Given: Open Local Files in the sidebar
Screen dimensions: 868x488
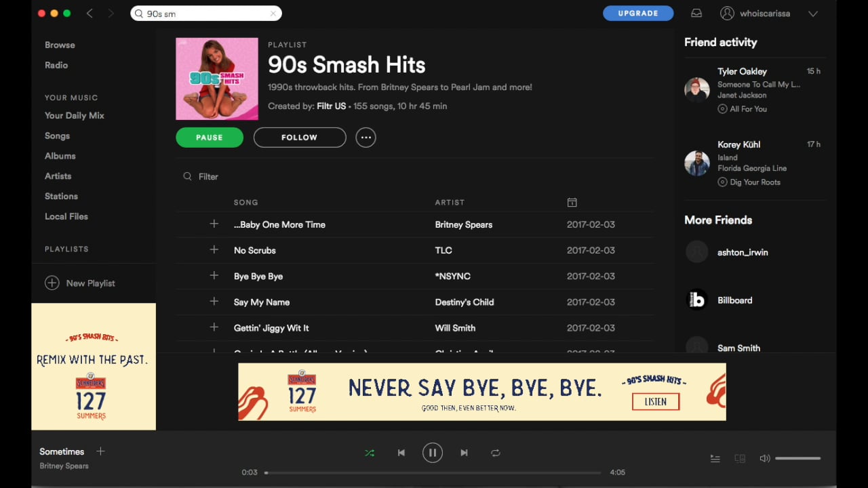Looking at the screenshot, I should coord(66,216).
